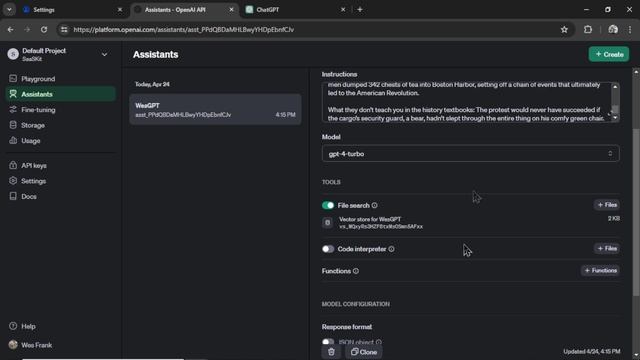Create a new assistant
640x360 pixels.
609,54
